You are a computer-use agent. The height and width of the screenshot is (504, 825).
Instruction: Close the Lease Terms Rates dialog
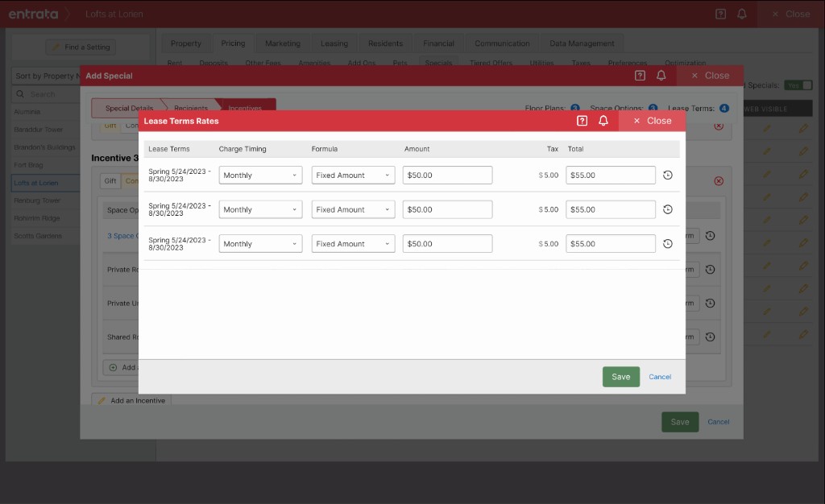tap(653, 121)
